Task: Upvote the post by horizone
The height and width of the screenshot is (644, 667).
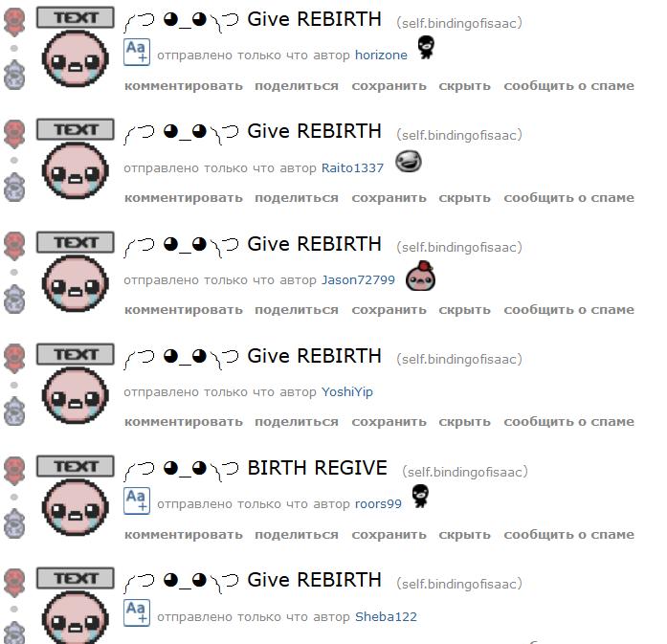Action: click(x=14, y=21)
